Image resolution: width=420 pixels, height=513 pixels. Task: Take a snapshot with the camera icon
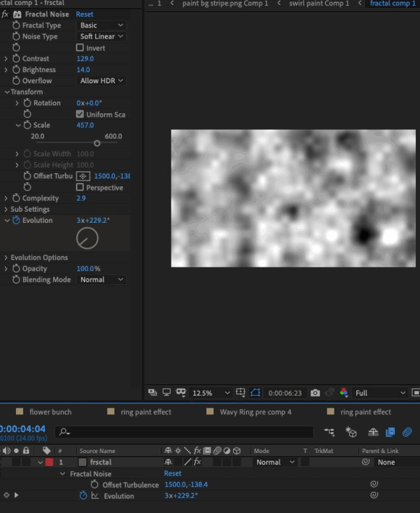click(315, 392)
